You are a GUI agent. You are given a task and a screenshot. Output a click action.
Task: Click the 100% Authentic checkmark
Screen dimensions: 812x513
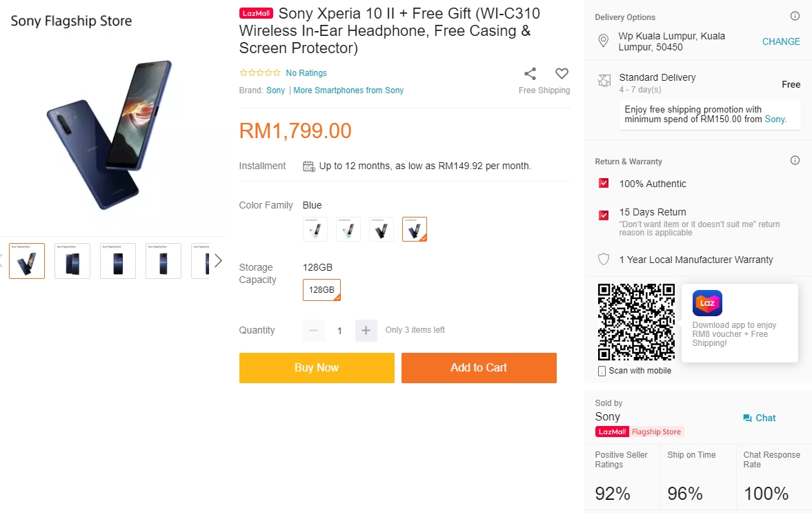tap(604, 184)
